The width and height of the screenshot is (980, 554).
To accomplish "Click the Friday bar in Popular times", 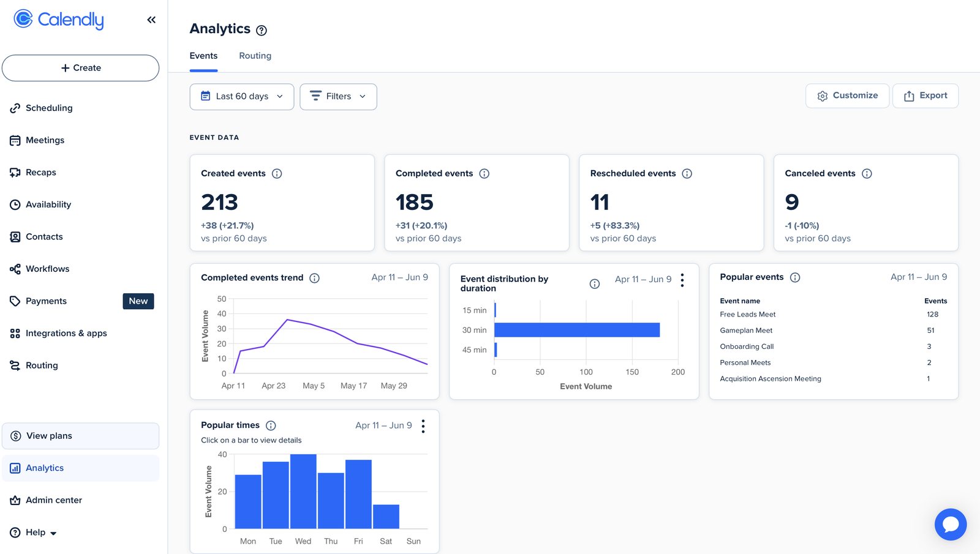I will 358,494.
